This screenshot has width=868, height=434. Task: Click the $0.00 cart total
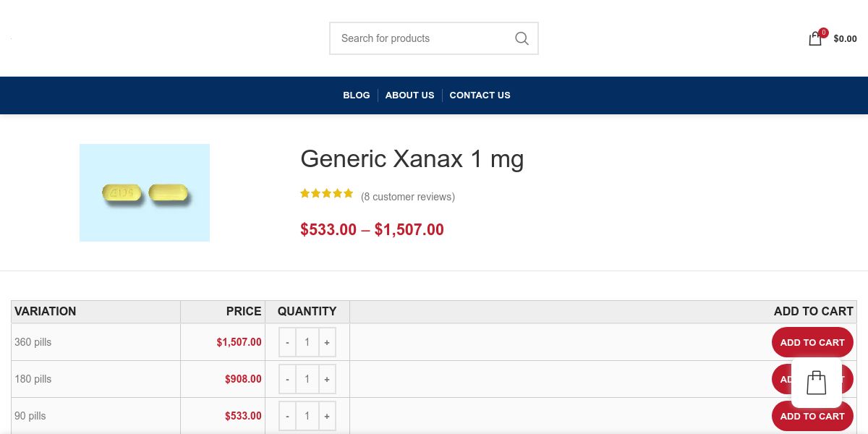tap(845, 39)
